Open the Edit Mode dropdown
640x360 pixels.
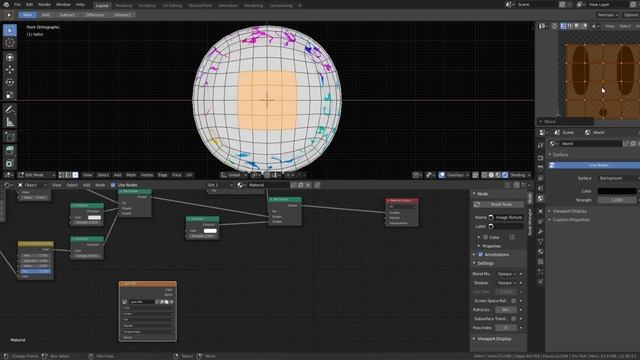(36, 175)
